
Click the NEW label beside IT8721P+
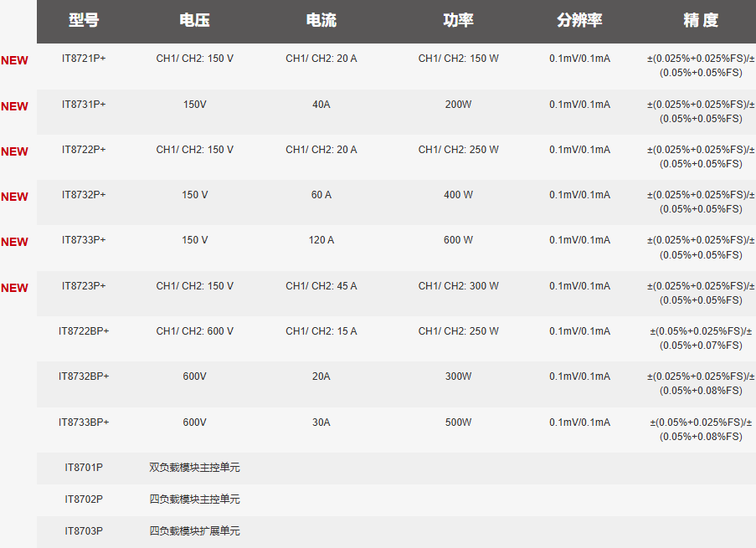14,60
